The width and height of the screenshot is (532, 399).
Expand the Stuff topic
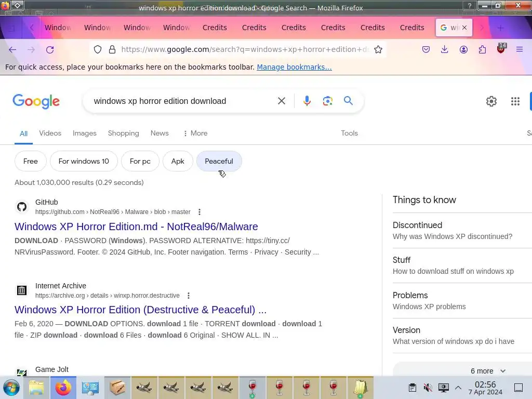click(x=462, y=265)
